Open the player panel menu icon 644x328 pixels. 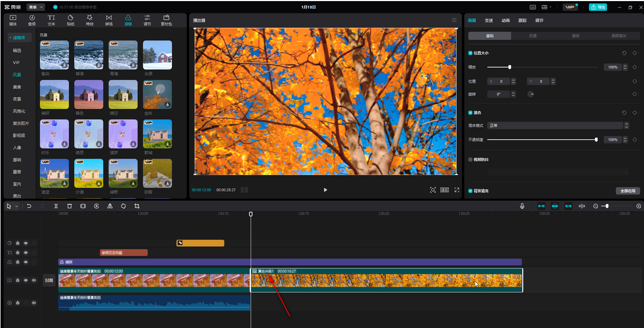coord(454,20)
